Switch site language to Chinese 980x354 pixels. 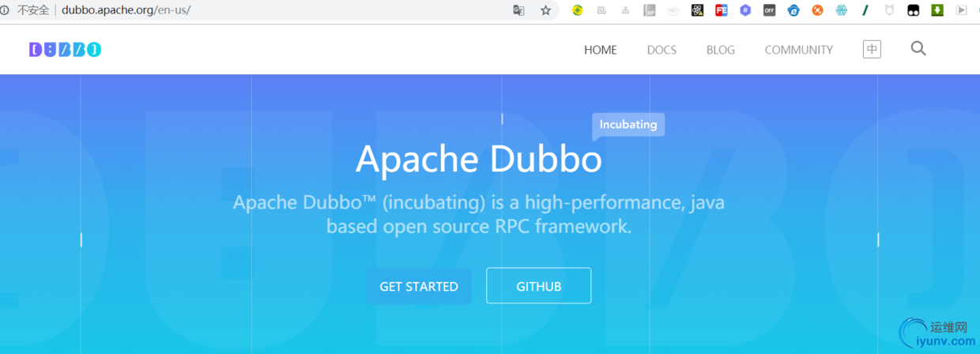tap(872, 49)
